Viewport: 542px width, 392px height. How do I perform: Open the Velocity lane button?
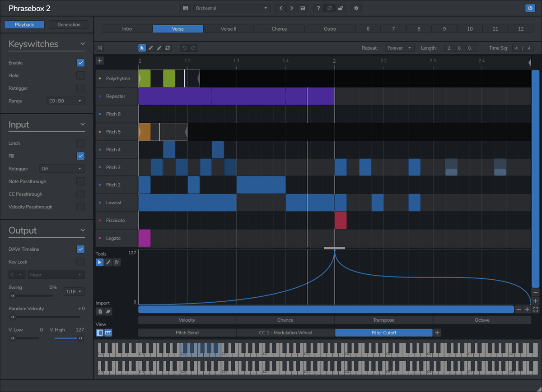coord(187,320)
